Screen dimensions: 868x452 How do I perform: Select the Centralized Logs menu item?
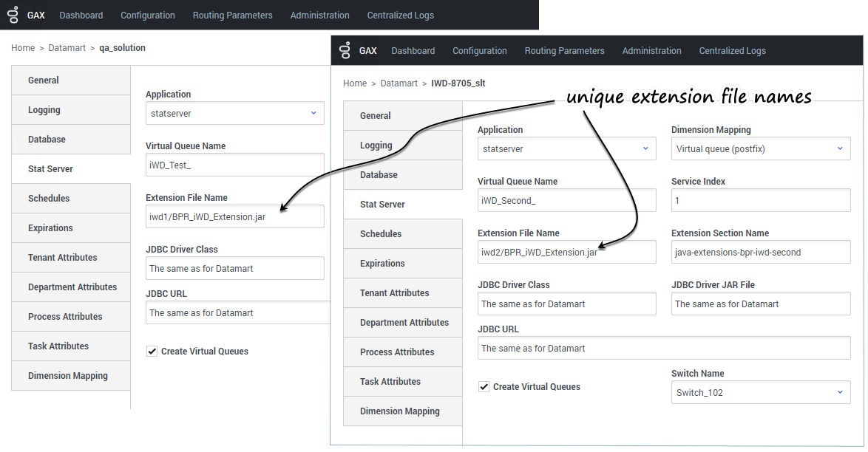tap(732, 50)
